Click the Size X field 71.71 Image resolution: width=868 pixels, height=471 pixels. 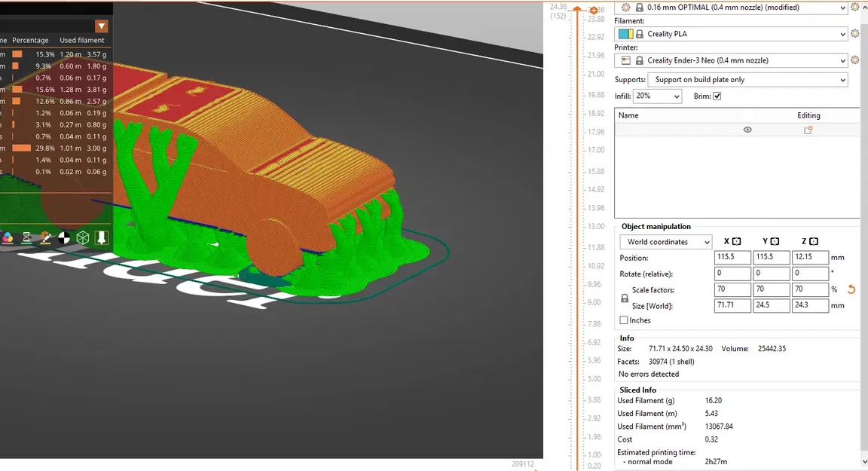point(732,305)
